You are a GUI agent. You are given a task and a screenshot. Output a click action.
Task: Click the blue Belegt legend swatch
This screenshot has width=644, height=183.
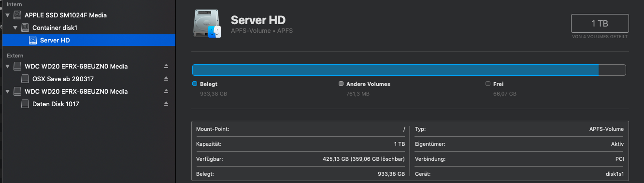pos(195,84)
